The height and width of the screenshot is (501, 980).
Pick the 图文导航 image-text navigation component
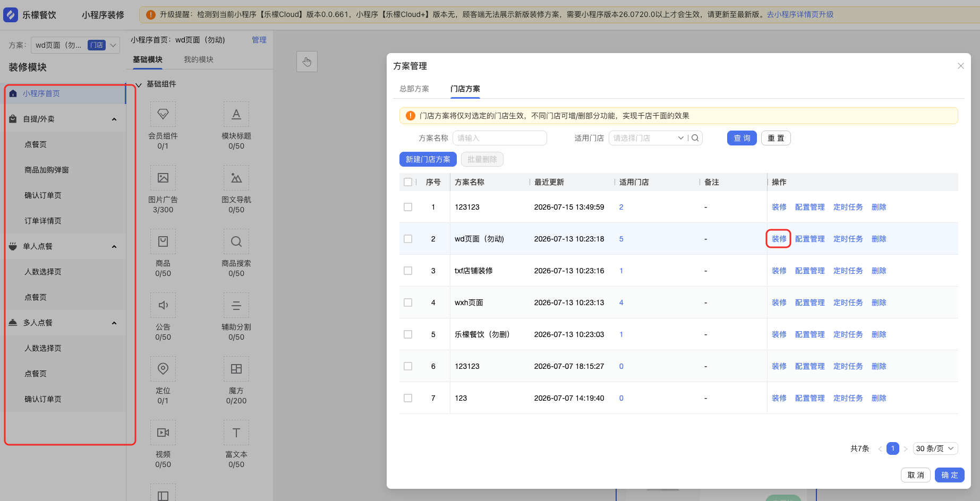[236, 178]
